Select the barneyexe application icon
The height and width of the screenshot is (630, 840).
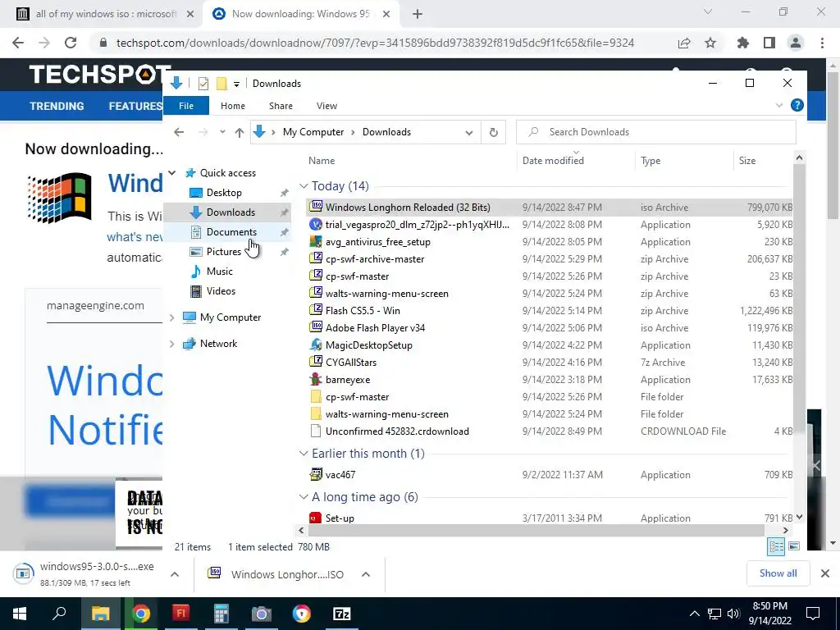(316, 379)
